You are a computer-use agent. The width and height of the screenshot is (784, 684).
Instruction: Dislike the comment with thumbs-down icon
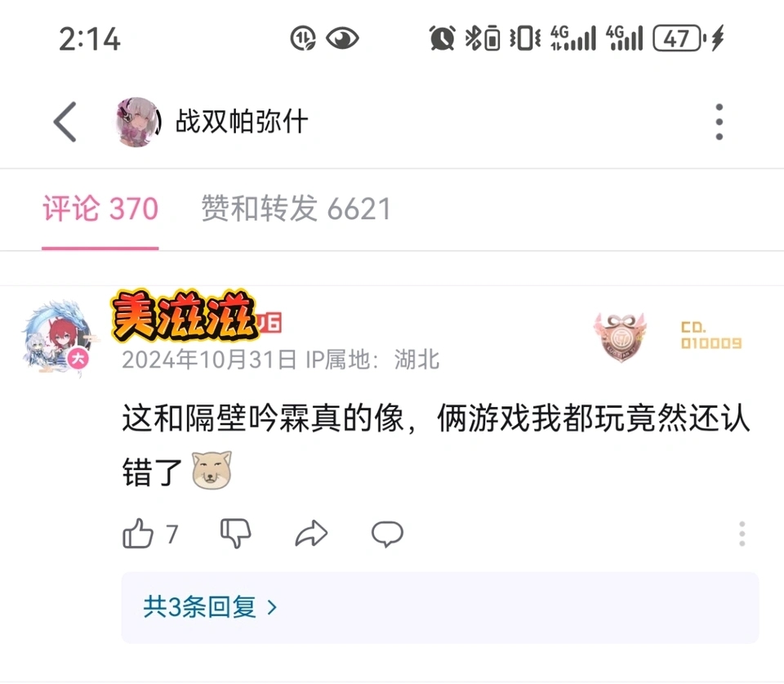235,534
